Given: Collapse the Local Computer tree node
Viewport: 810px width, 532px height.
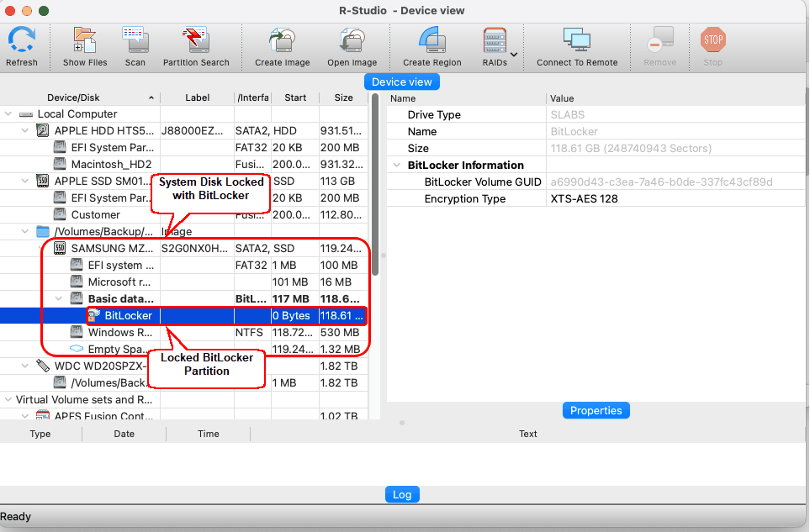Looking at the screenshot, I should tap(8, 114).
